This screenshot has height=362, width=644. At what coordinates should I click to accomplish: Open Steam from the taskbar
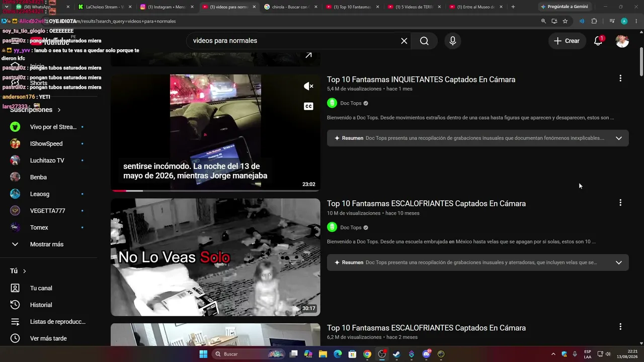(396, 354)
